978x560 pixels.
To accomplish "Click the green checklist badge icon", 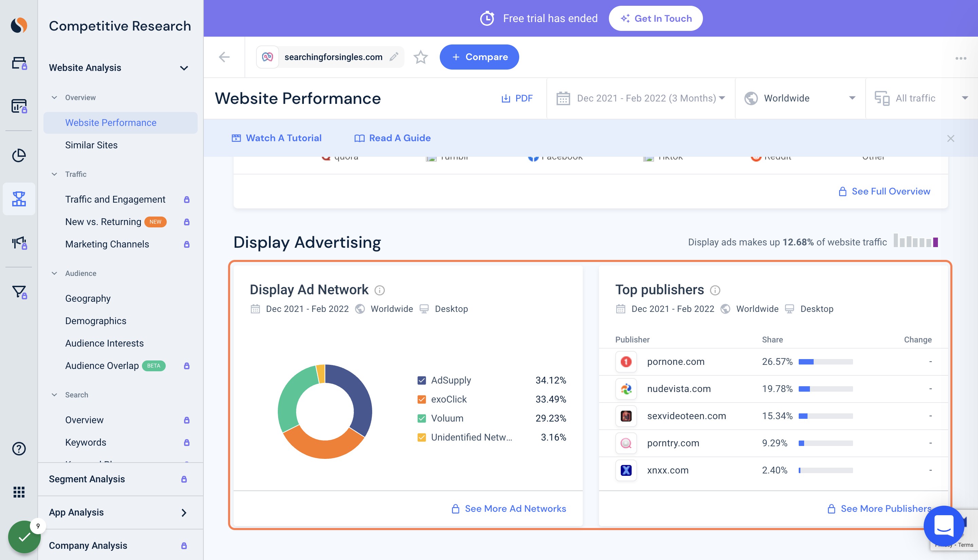I will tap(24, 537).
